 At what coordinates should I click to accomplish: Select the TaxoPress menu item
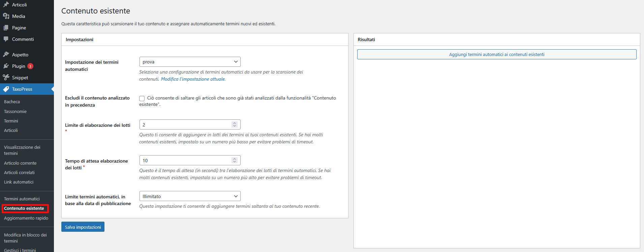tap(27, 89)
